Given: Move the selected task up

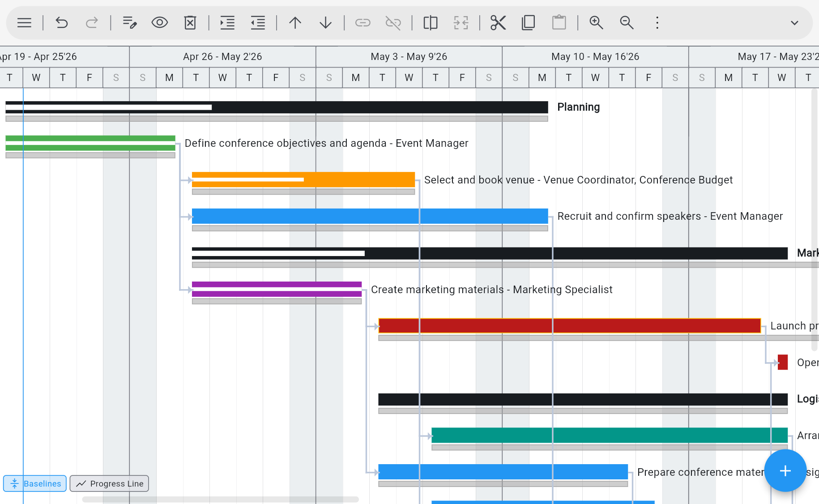Looking at the screenshot, I should coord(295,22).
